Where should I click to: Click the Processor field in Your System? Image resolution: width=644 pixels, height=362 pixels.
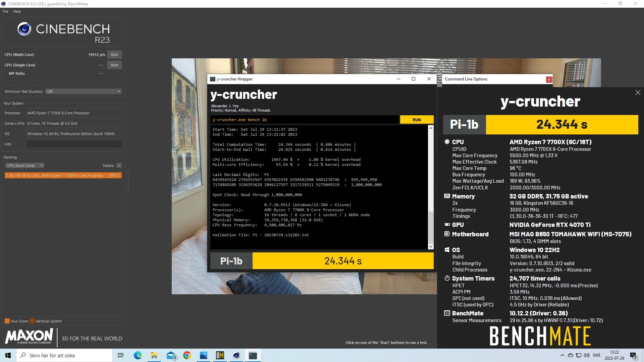(74, 113)
